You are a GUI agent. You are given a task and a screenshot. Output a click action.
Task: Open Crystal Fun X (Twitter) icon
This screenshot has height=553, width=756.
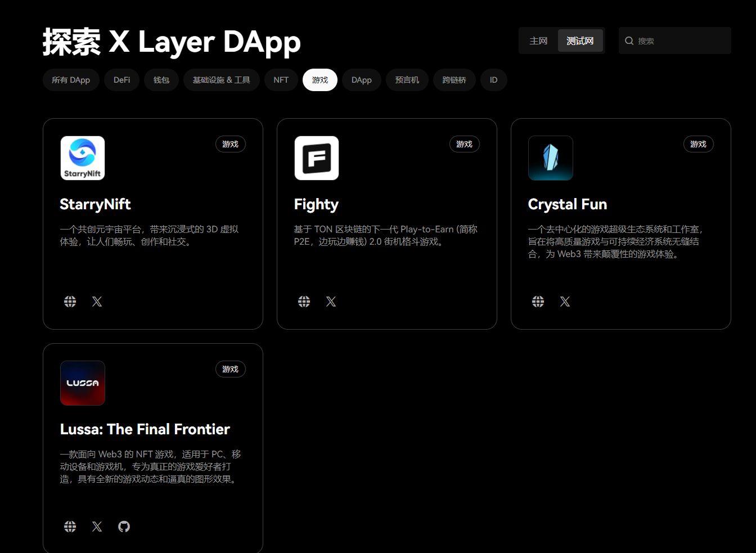565,302
